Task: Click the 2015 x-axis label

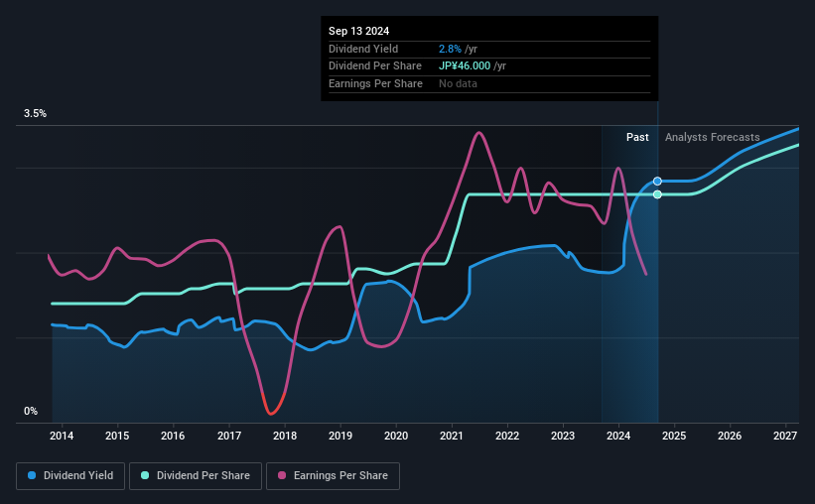Action: tap(117, 436)
